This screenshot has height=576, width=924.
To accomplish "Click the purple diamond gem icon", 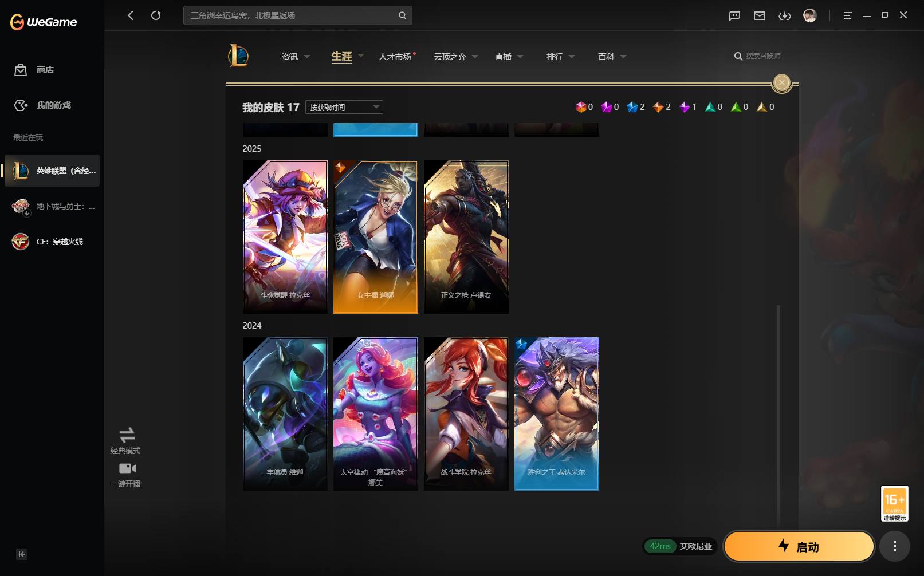I will (x=685, y=107).
